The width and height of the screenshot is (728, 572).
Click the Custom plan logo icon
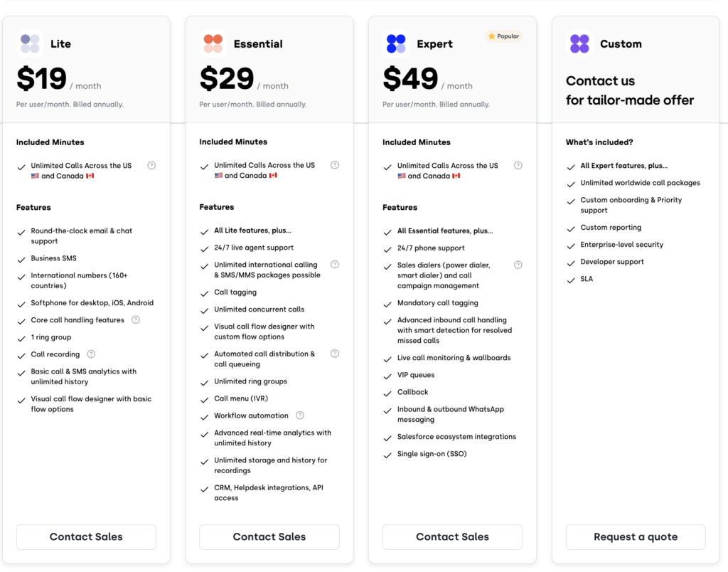579,43
